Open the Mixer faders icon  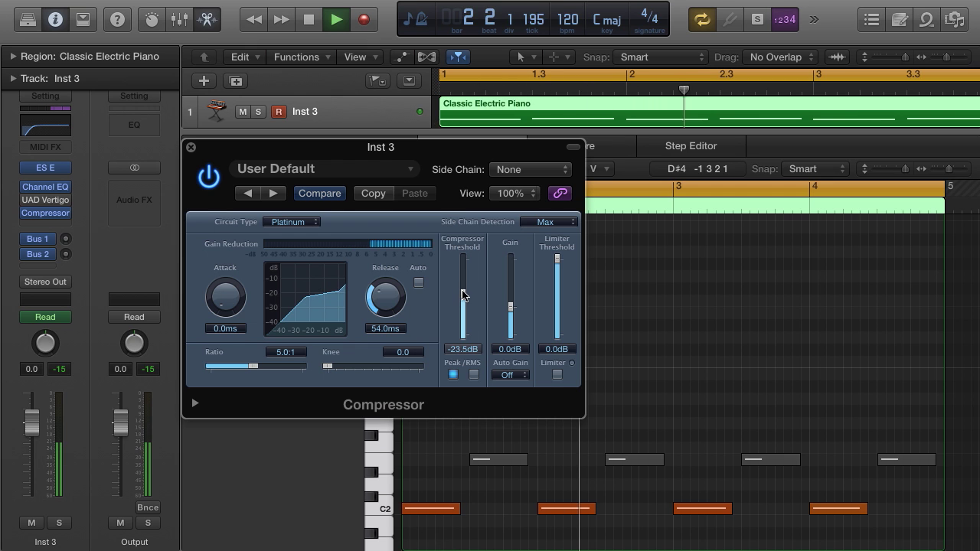pyautogui.click(x=179, y=20)
